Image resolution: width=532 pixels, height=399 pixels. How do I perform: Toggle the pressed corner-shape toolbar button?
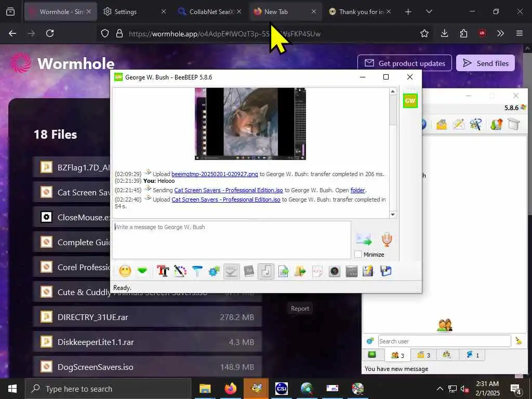pyautogui.click(x=266, y=271)
